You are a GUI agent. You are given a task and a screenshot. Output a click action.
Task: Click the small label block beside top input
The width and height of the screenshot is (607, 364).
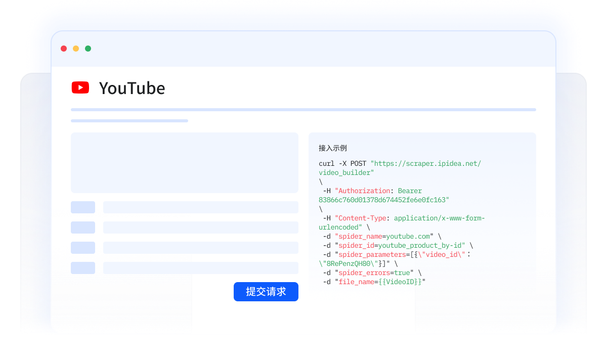83,207
